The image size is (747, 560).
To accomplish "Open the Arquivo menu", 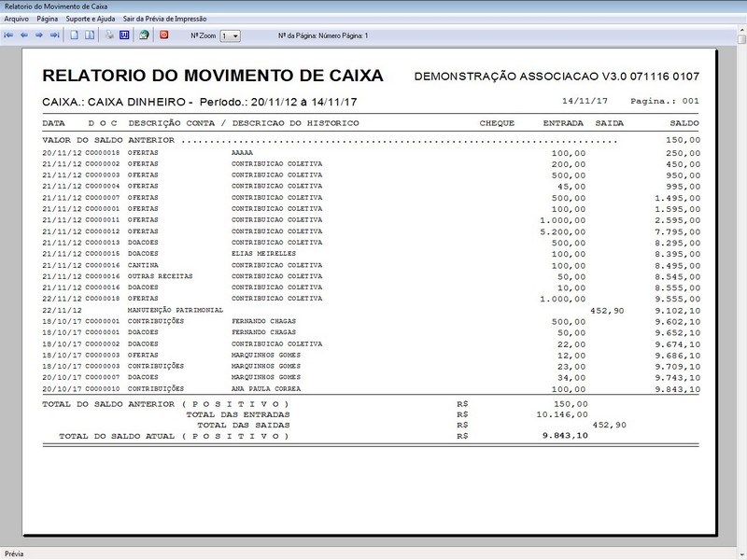I will pos(16,19).
